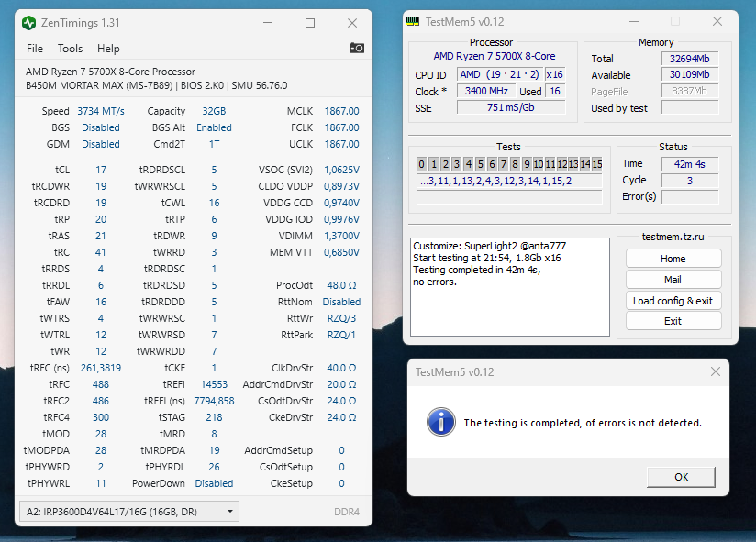Click the Home button in TestMem5

673,259
